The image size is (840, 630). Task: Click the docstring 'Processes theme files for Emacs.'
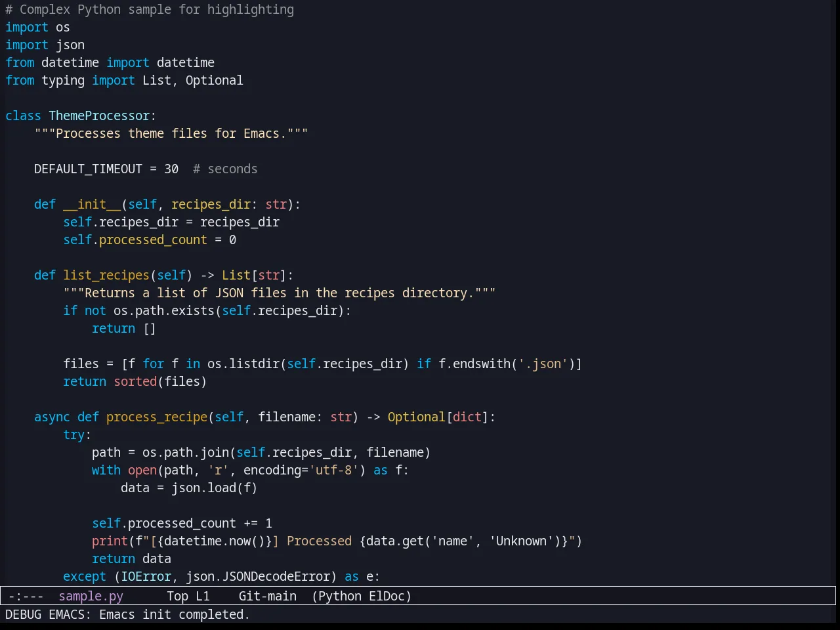[171, 133]
